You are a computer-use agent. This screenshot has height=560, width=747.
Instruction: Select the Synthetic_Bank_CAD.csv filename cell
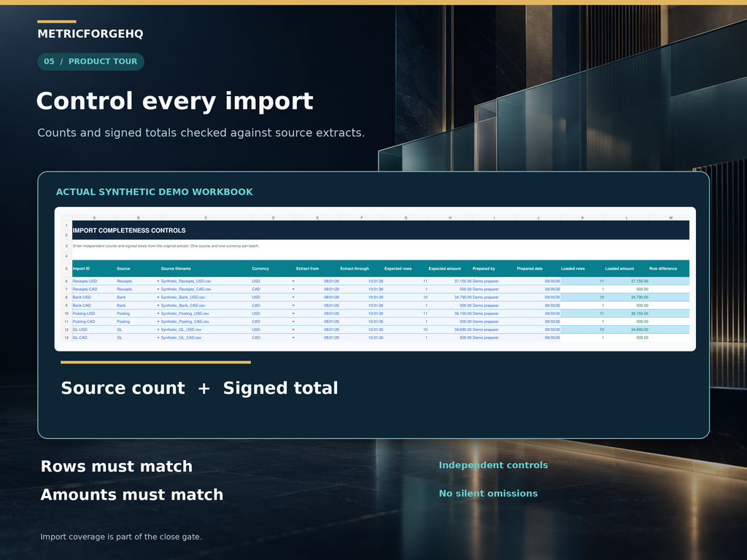(206, 306)
